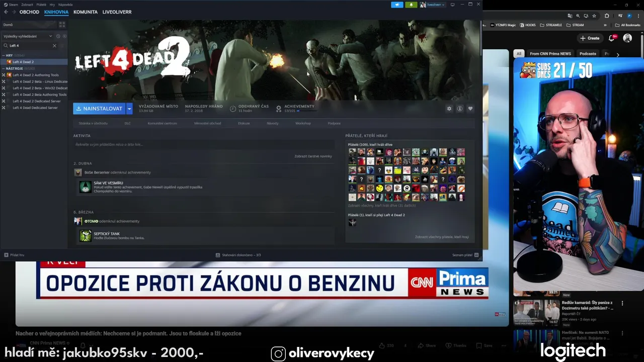Open the LIVEOLIVERR profile tab

click(x=117, y=12)
